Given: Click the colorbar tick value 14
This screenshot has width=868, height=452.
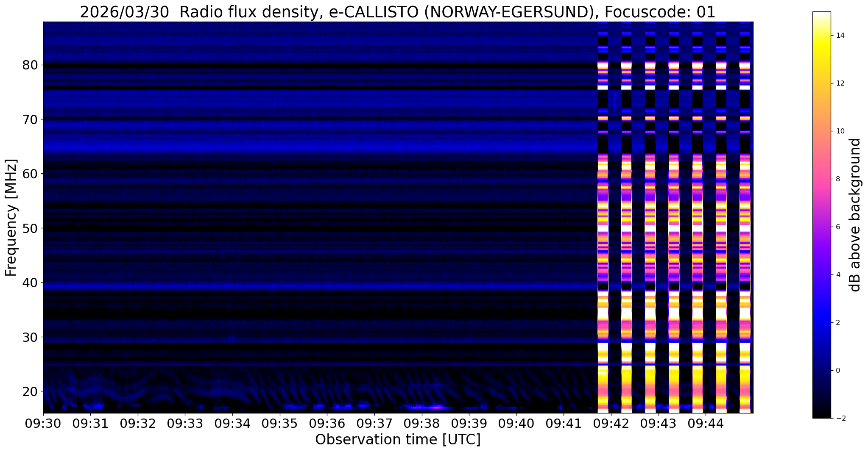Looking at the screenshot, I should click(x=839, y=36).
